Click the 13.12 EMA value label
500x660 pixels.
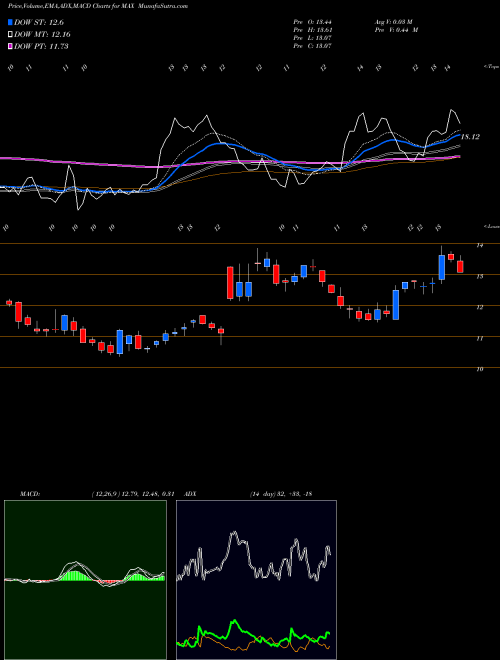[x=470, y=137]
